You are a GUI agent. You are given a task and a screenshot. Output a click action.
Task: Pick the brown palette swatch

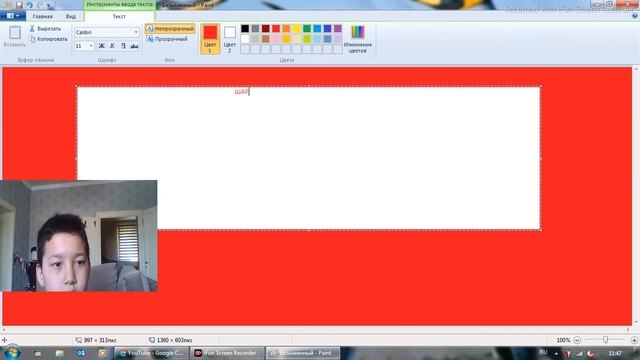(266, 39)
